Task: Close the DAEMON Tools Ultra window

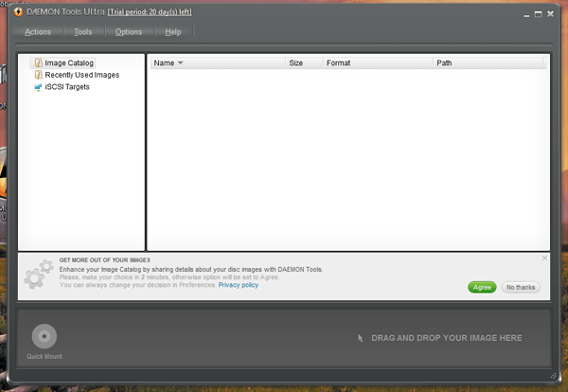Action: coord(550,14)
